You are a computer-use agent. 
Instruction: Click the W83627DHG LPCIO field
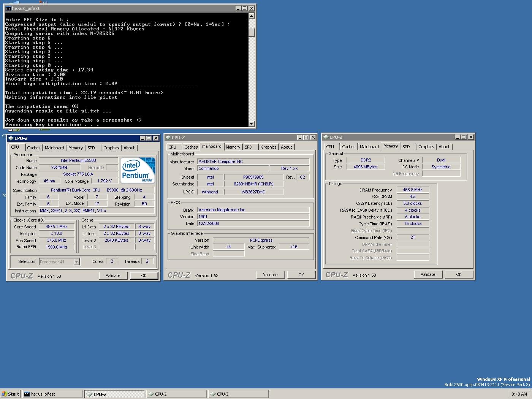pos(253,192)
